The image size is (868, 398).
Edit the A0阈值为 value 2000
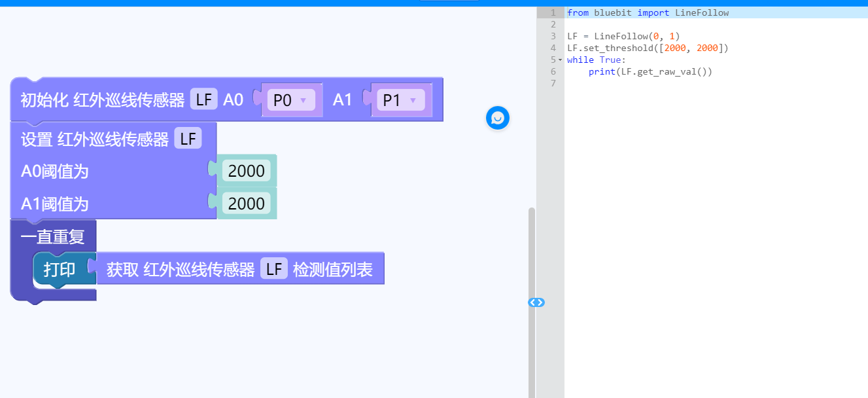[247, 171]
